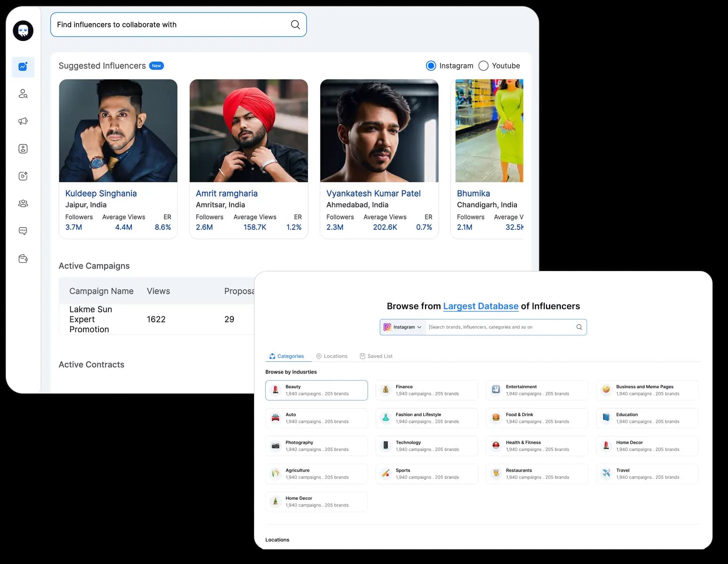Select the Beauty category card
This screenshot has width=728, height=564.
click(316, 390)
